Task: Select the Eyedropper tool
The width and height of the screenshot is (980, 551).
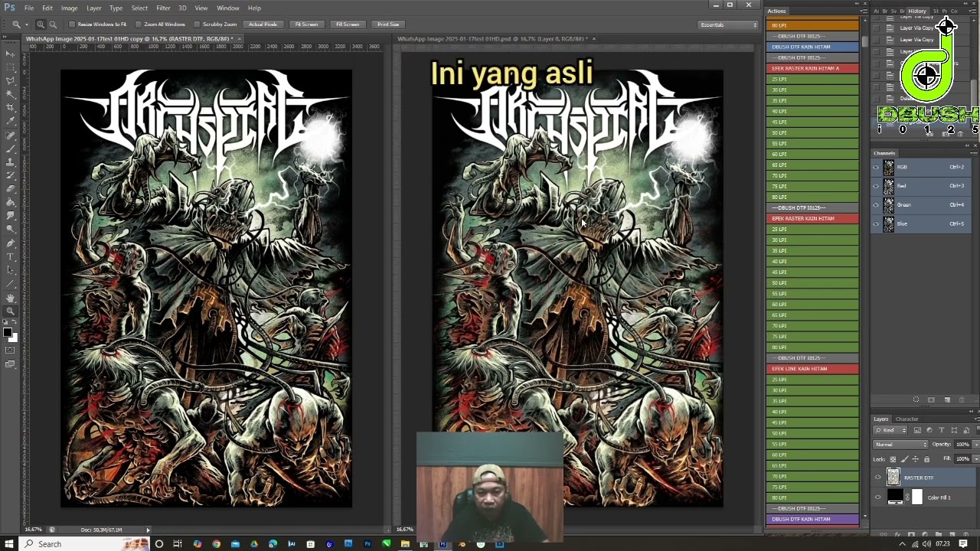Action: 10,121
